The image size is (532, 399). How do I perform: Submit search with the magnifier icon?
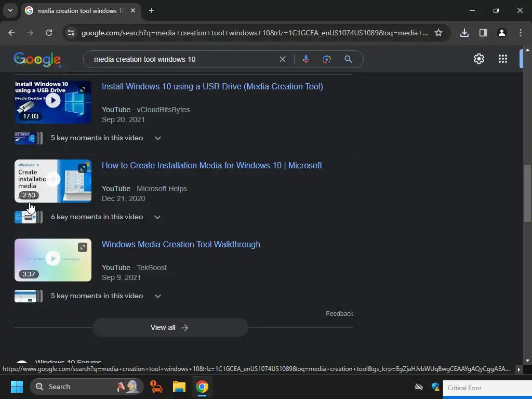tap(348, 59)
